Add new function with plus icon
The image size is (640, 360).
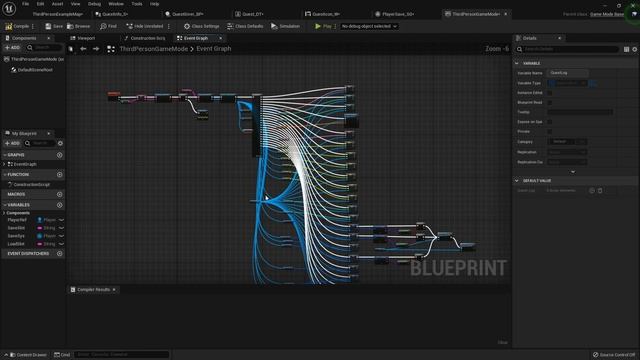[x=60, y=175]
